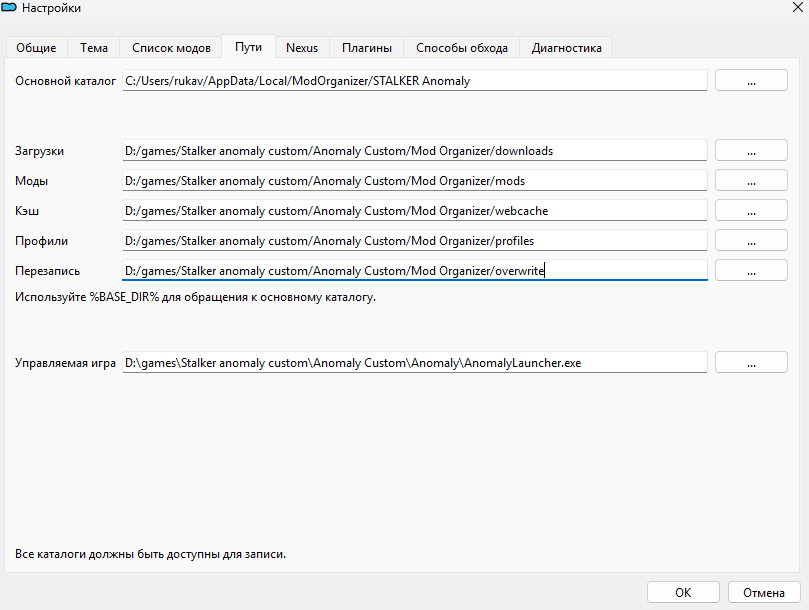Viewport: 809px width, 610px height.
Task: Click browse button for Перезапись path
Action: coord(751,271)
